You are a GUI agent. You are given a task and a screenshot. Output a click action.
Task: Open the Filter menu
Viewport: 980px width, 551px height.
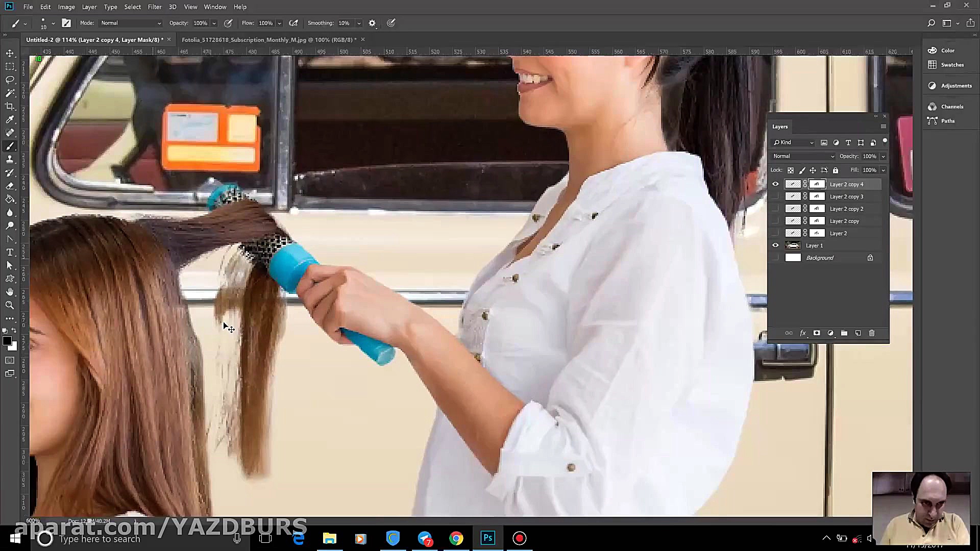point(154,7)
